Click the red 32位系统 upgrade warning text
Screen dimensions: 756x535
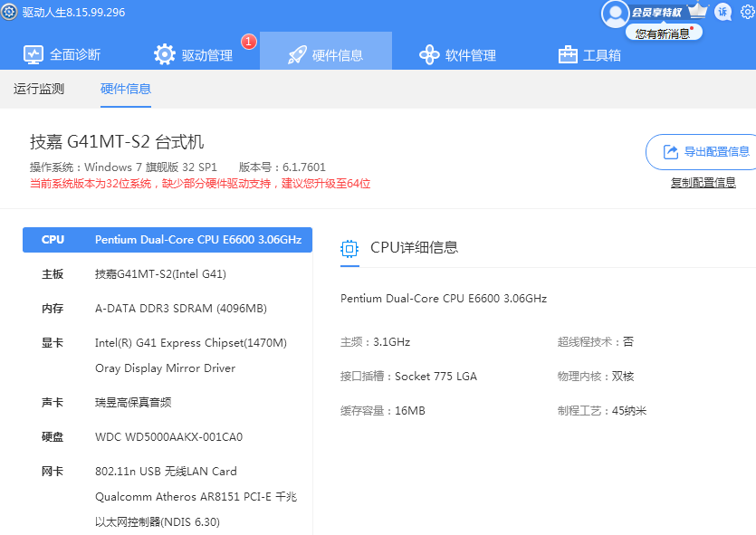(x=200, y=184)
